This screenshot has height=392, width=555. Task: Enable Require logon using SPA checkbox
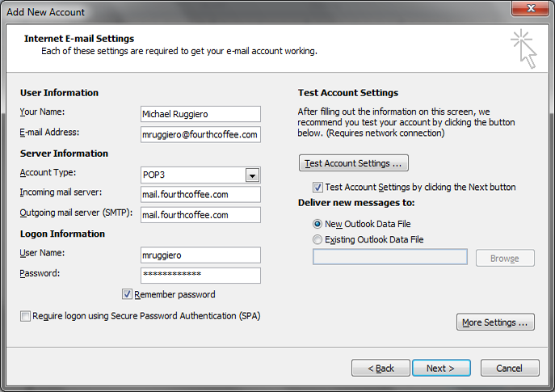[x=25, y=316]
